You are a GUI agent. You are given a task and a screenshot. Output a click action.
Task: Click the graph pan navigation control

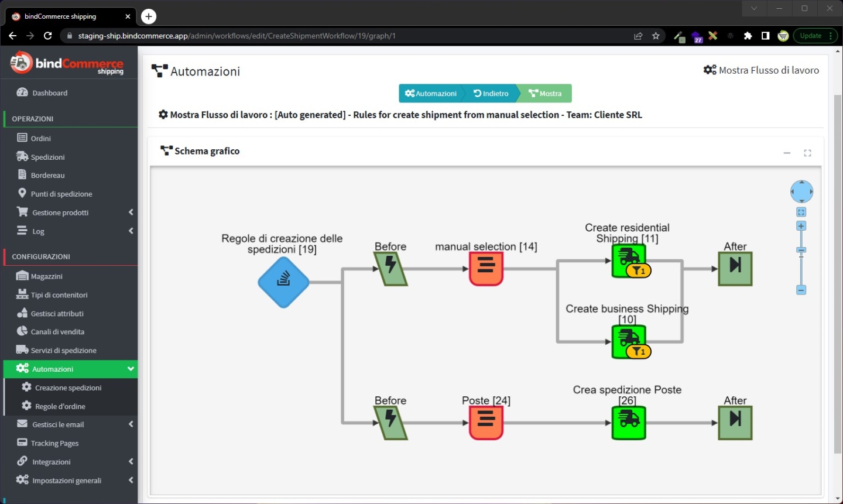point(801,191)
